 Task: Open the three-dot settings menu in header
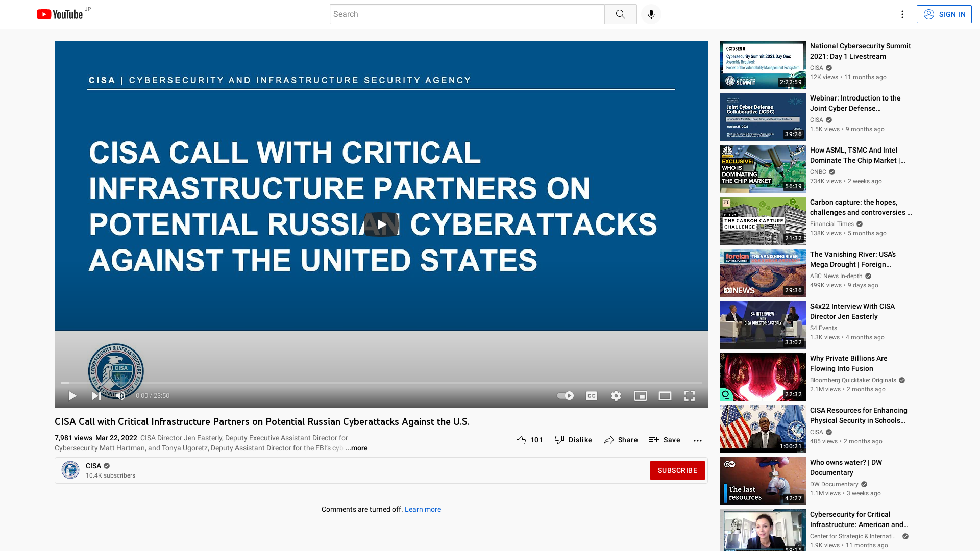[x=902, y=14]
